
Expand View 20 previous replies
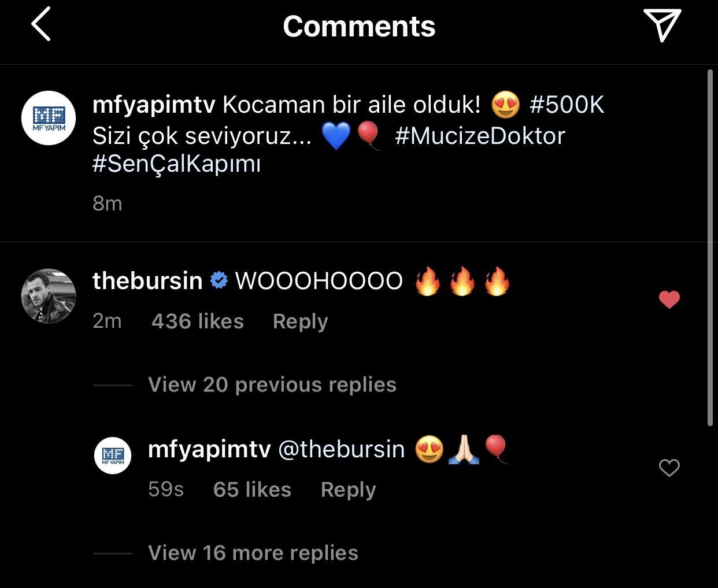[272, 384]
